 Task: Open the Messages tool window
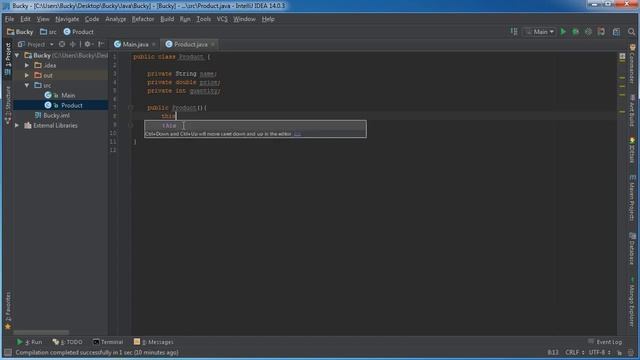coord(153,342)
